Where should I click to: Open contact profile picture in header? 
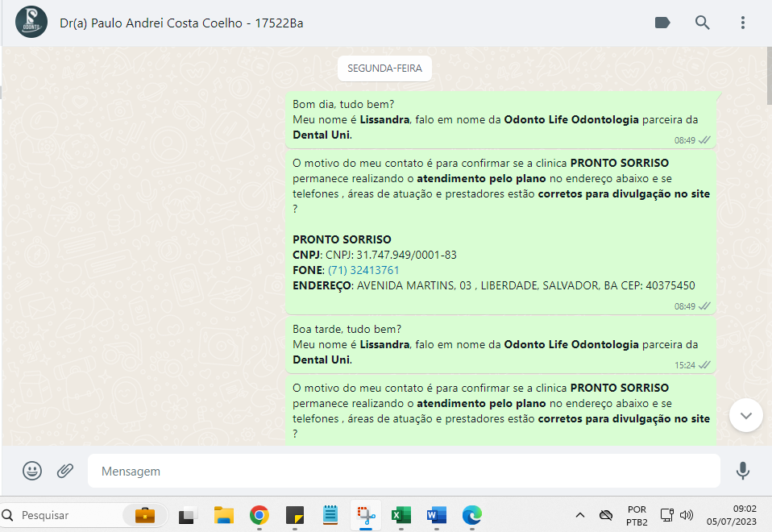31,23
